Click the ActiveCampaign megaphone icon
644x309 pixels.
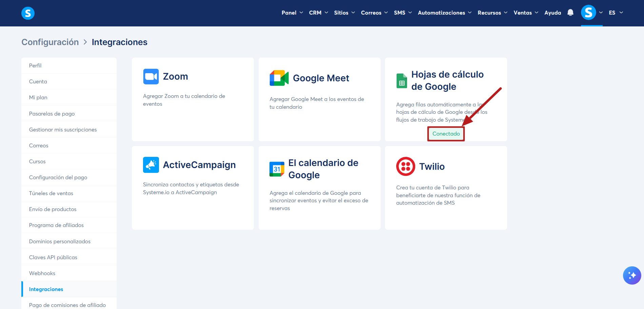[x=151, y=165]
